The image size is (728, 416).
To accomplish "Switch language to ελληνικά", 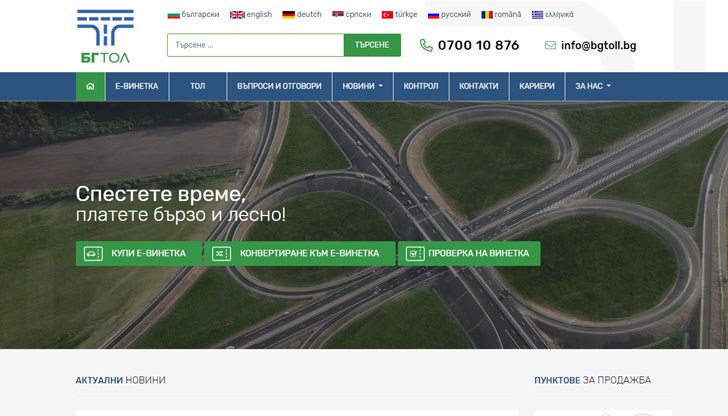I will pyautogui.click(x=559, y=14).
